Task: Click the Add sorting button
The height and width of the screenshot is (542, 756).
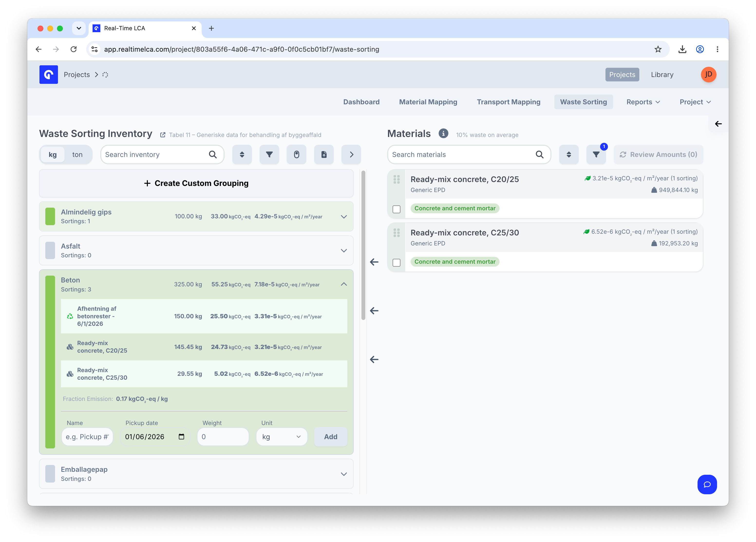Action: [330, 437]
